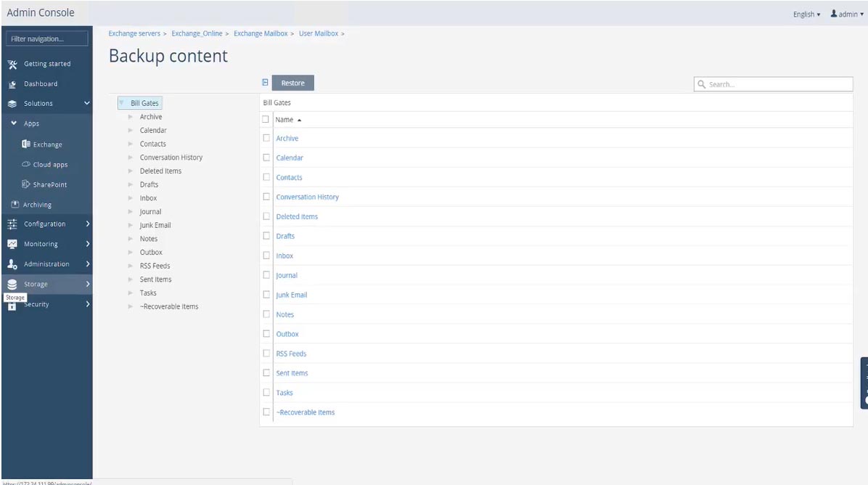Click the Dashboard chart icon
The height and width of the screenshot is (485, 868).
click(x=12, y=84)
